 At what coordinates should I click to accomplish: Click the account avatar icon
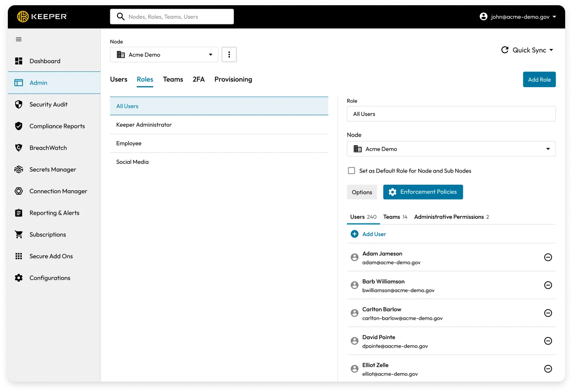[483, 17]
